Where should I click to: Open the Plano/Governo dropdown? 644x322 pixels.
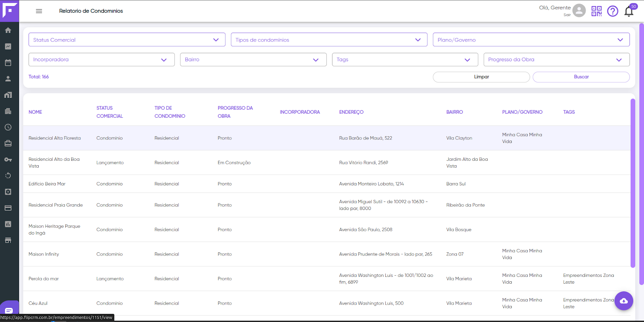[531, 39]
